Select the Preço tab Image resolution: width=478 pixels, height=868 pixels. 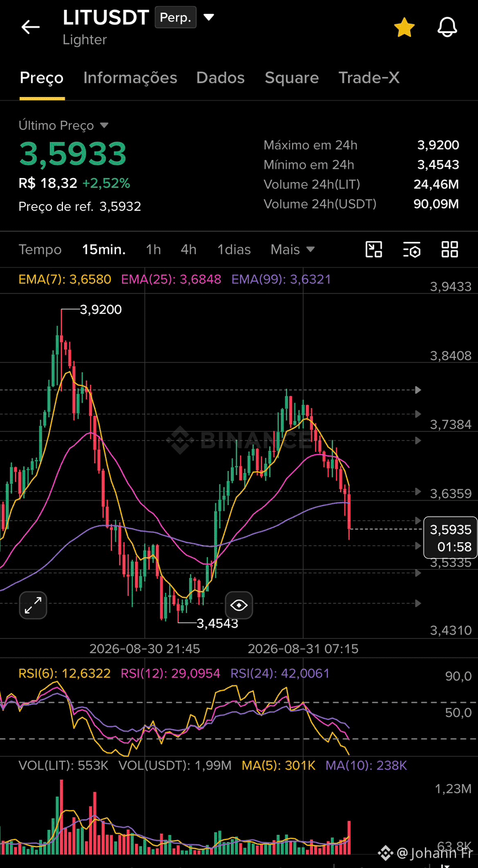coord(42,77)
